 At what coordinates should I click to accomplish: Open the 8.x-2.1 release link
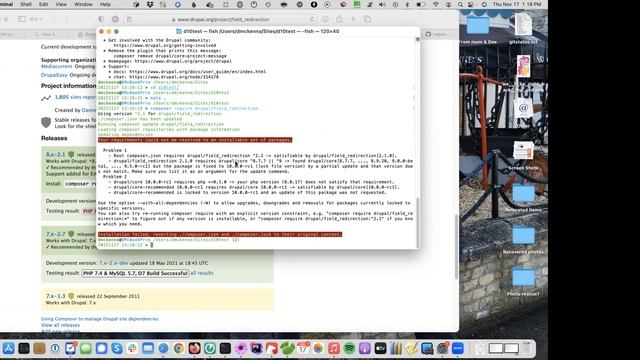tap(56, 154)
